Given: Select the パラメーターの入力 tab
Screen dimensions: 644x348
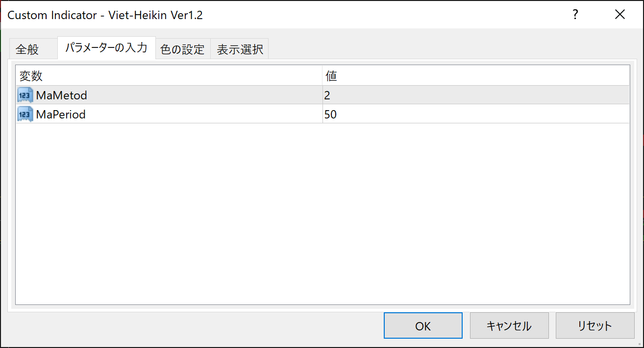Looking at the screenshot, I should click(x=106, y=48).
